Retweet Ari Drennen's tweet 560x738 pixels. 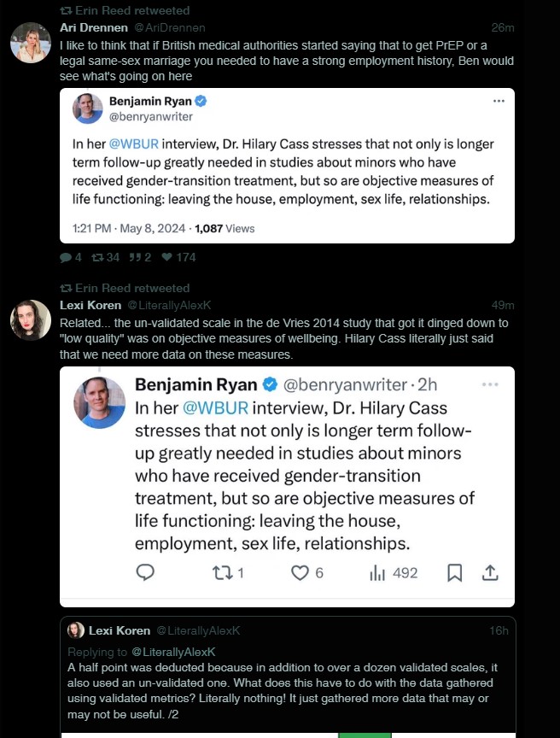tap(97, 257)
